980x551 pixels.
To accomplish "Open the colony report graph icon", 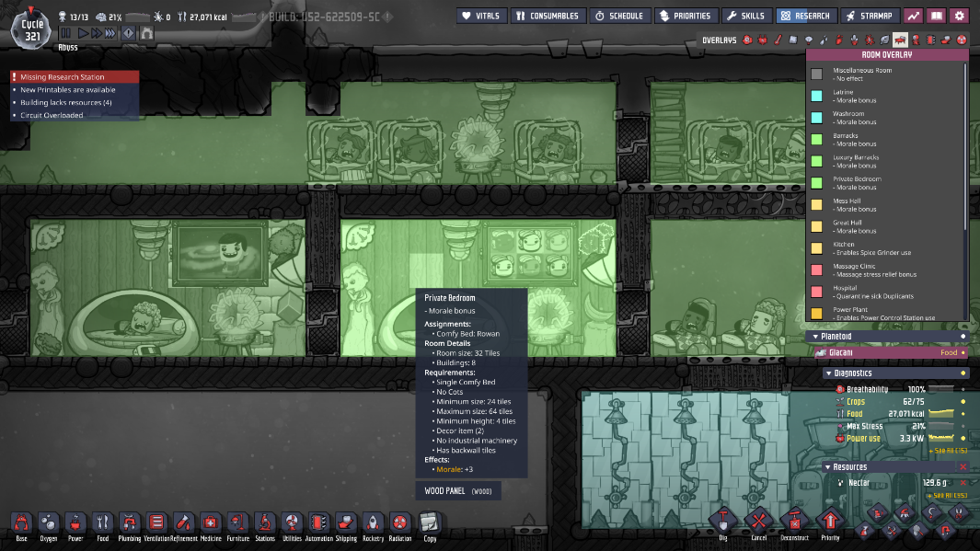I will [913, 16].
